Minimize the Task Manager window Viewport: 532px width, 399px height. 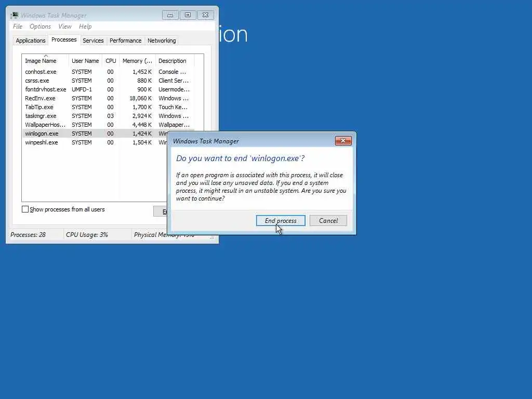[x=170, y=15]
